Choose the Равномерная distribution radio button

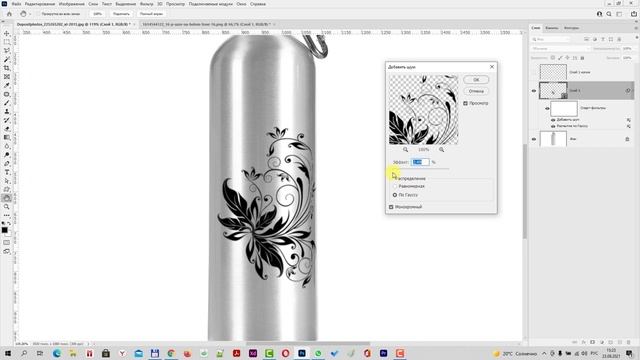coord(395,186)
